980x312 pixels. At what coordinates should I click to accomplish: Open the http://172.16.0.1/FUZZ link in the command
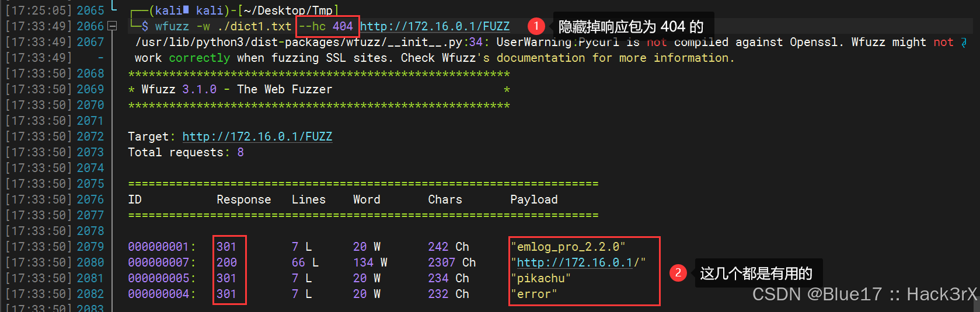coord(435,26)
